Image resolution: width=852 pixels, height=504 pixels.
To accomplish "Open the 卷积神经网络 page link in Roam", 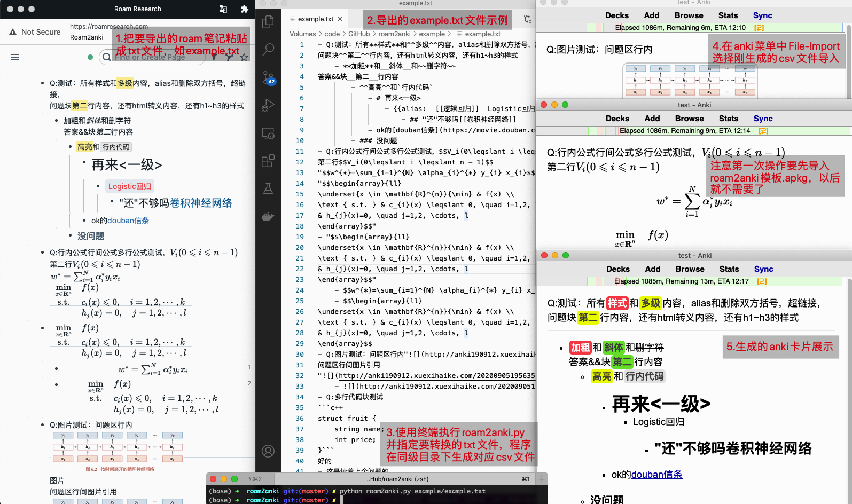I will click(201, 203).
